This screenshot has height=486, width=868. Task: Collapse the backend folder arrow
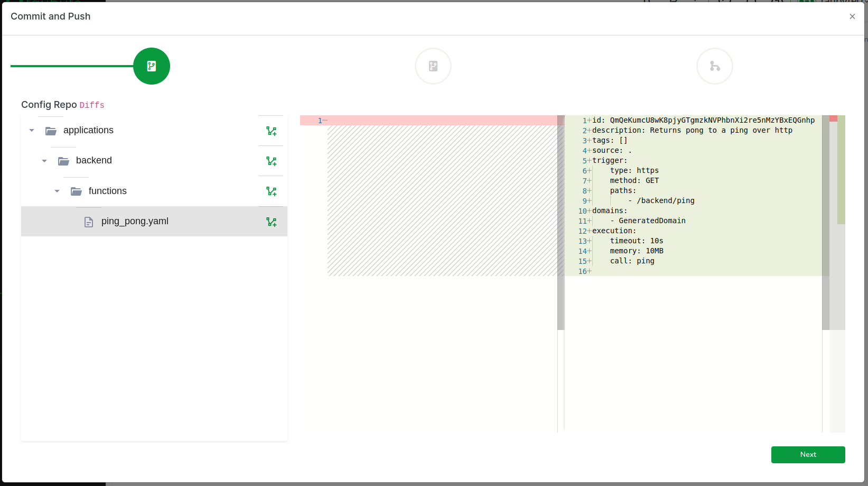(x=44, y=161)
